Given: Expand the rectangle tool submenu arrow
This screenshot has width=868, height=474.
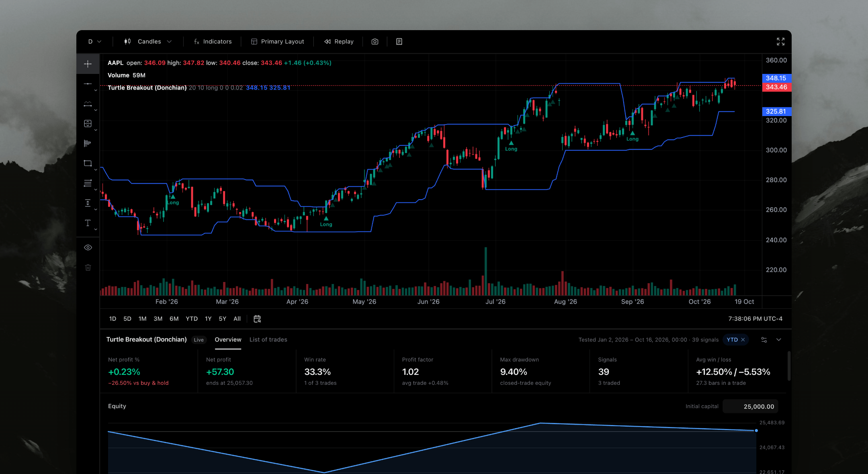Looking at the screenshot, I should coord(96,170).
